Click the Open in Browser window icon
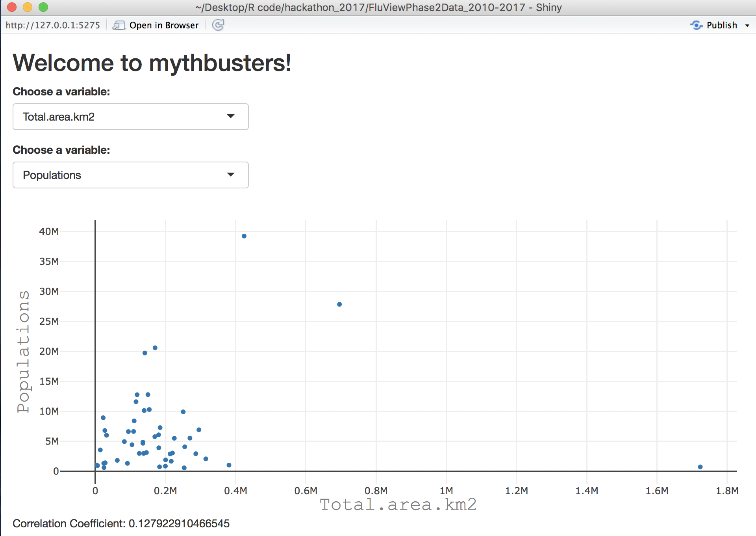Viewport: 756px width, 536px height. coord(119,25)
